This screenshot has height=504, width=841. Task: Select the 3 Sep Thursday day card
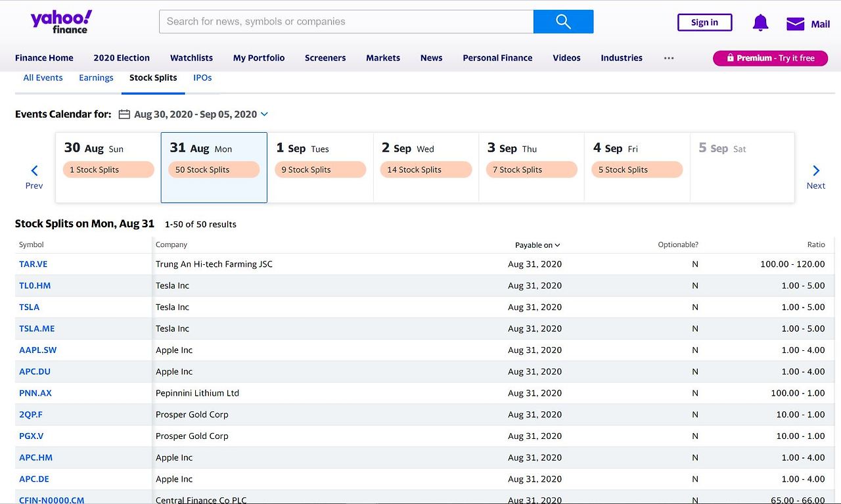(532, 168)
